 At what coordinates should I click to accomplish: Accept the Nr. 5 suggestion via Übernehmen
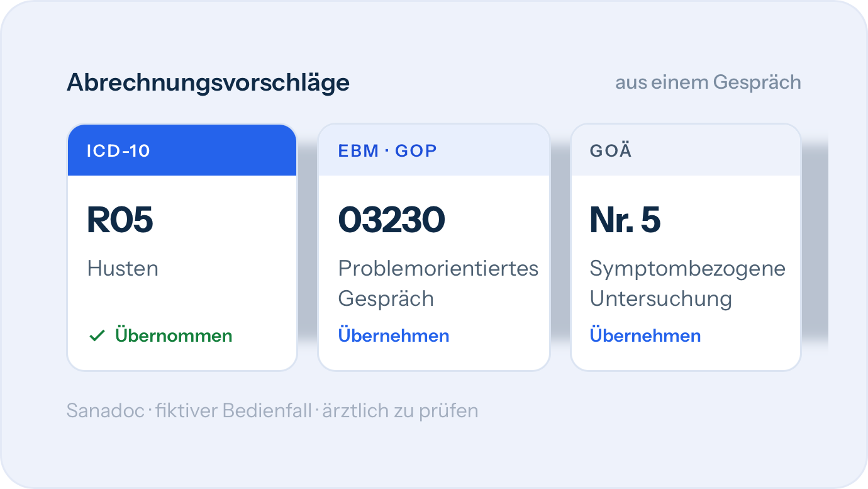click(x=645, y=335)
